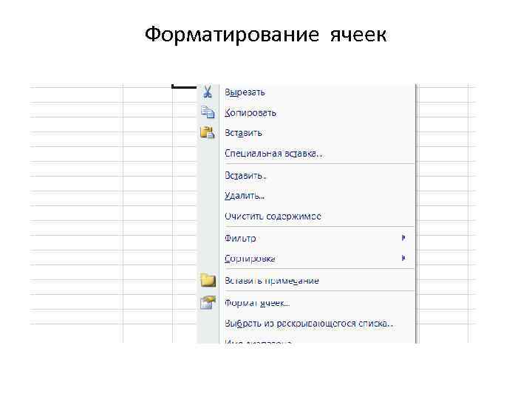Click the scissors Cut icon
This screenshot has width=532, height=399.
pyautogui.click(x=208, y=92)
